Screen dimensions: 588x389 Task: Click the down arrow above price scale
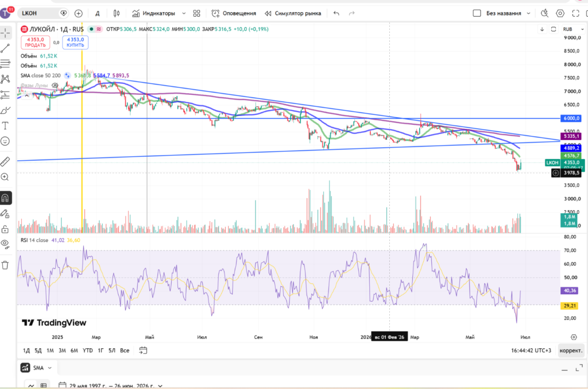click(x=542, y=29)
